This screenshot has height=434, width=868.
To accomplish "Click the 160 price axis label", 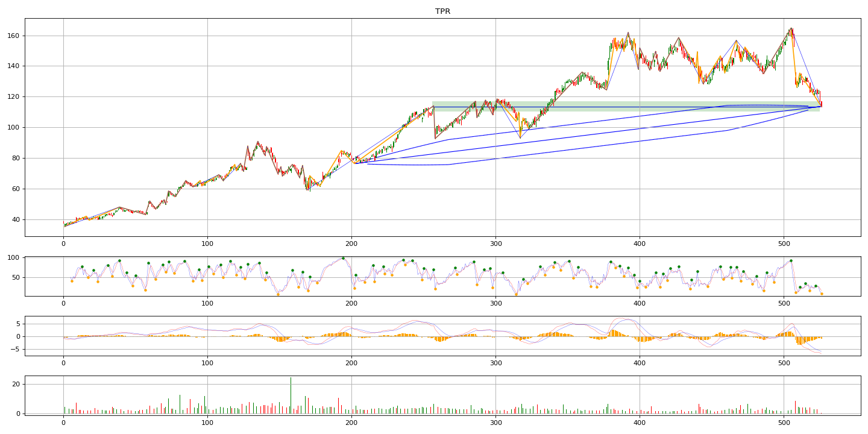I will [14, 36].
